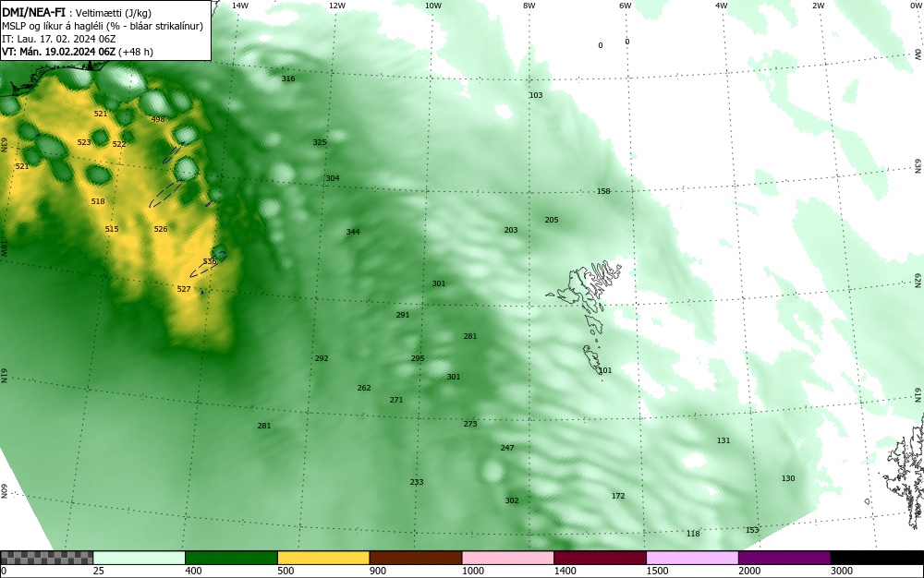
Task: Select the 10W longitude label
Action: pos(433,6)
